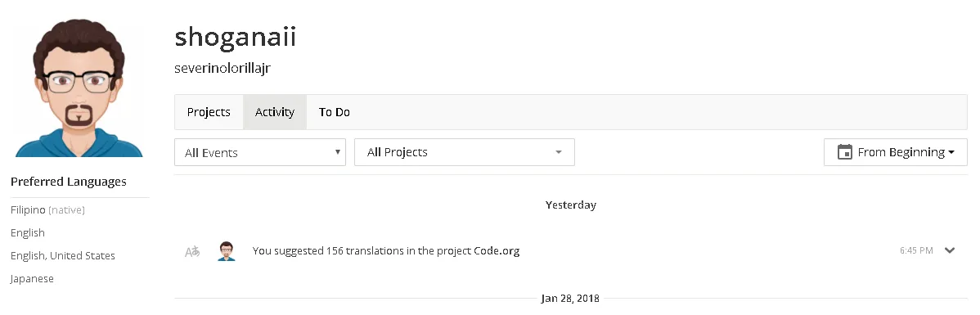Viewport: 980px width, 315px height.
Task: Click the Filipino native language entry
Action: (x=47, y=210)
